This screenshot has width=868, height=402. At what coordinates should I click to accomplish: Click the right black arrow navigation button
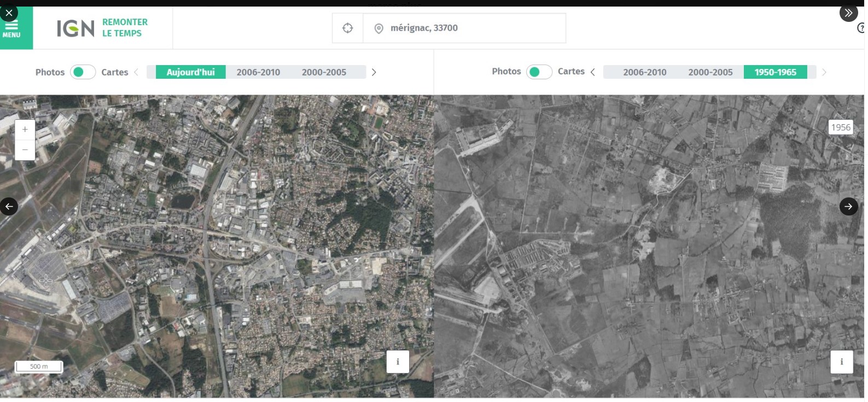click(x=848, y=206)
